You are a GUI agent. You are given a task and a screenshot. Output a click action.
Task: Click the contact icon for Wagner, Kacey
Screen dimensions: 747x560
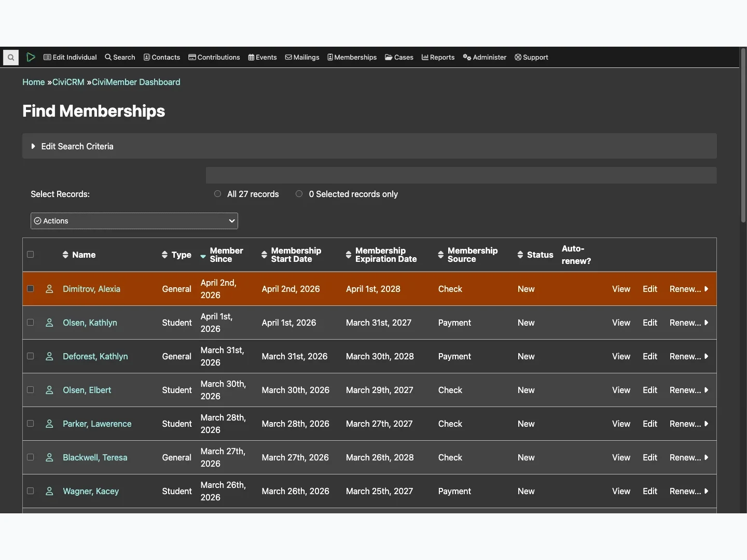pyautogui.click(x=49, y=491)
